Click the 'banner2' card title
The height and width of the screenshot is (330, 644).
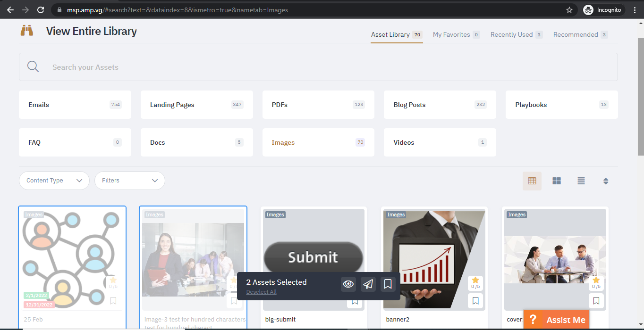click(398, 320)
